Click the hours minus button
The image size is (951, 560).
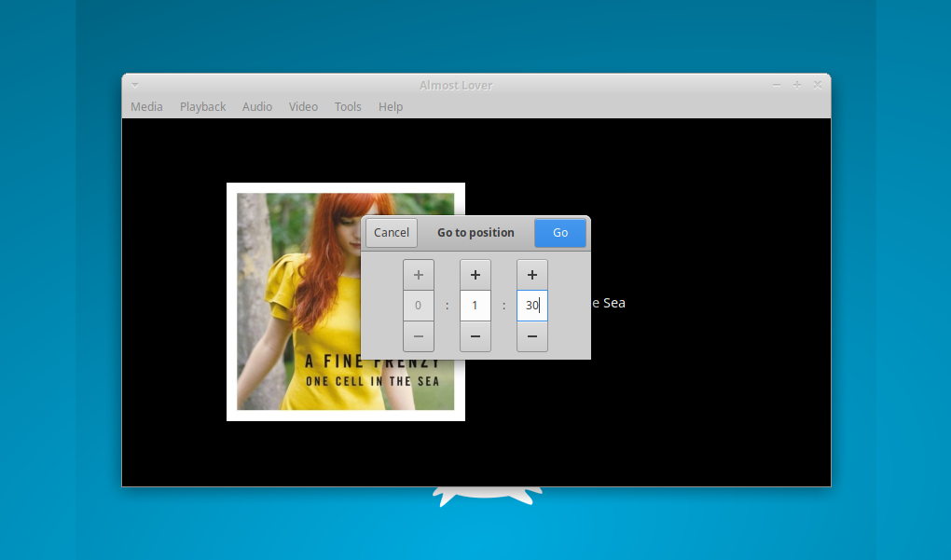419,336
